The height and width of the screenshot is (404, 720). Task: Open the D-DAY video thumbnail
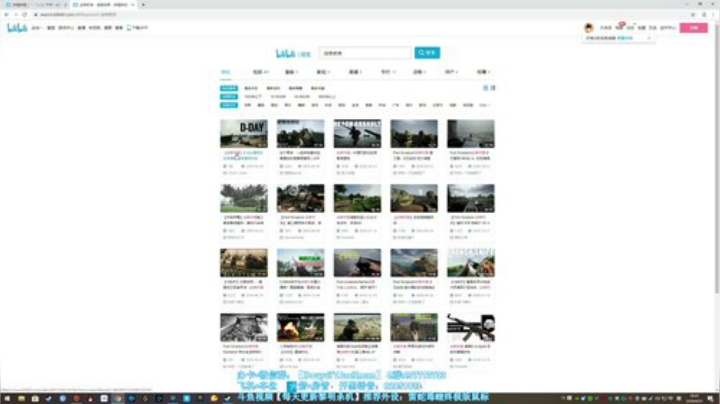pyautogui.click(x=244, y=134)
